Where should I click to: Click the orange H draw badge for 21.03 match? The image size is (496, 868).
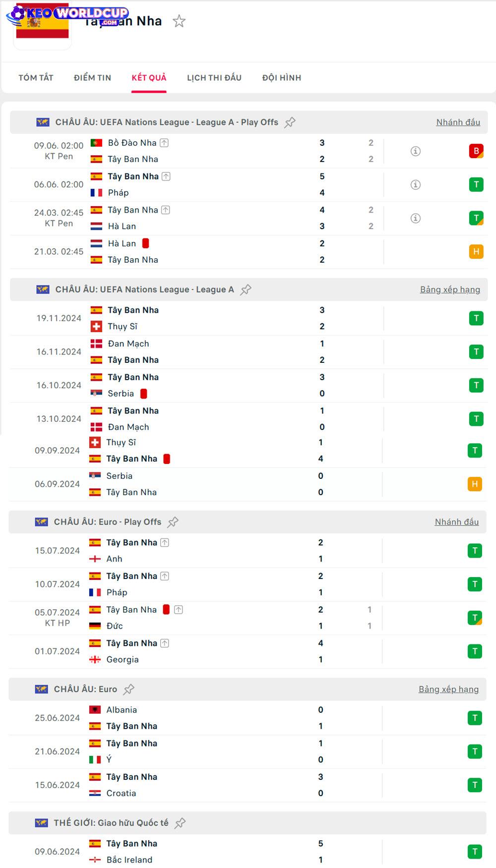[476, 252]
